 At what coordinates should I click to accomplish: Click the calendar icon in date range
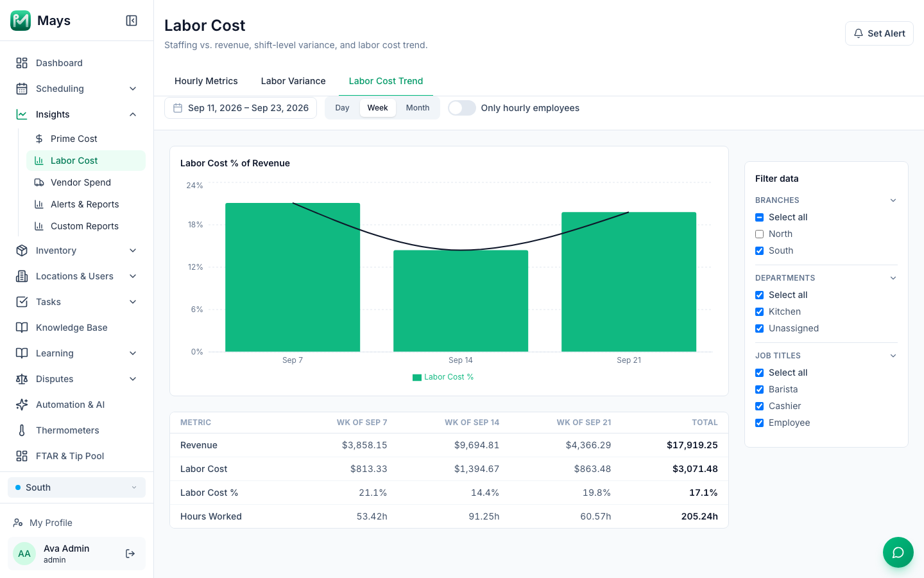[178, 108]
